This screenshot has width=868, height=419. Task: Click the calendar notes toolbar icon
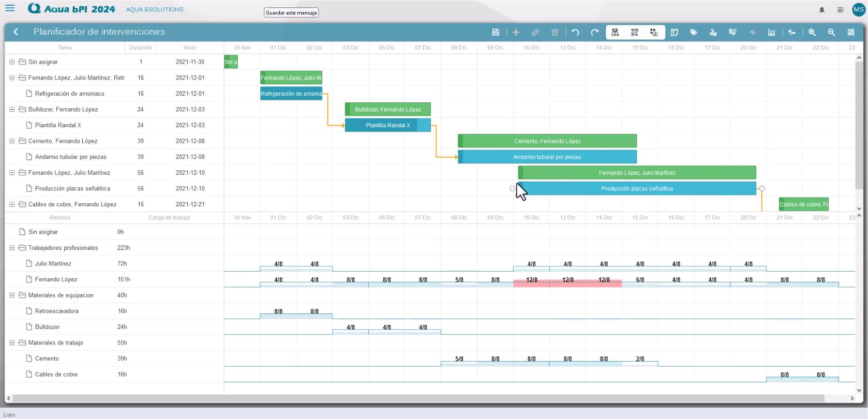click(x=674, y=32)
